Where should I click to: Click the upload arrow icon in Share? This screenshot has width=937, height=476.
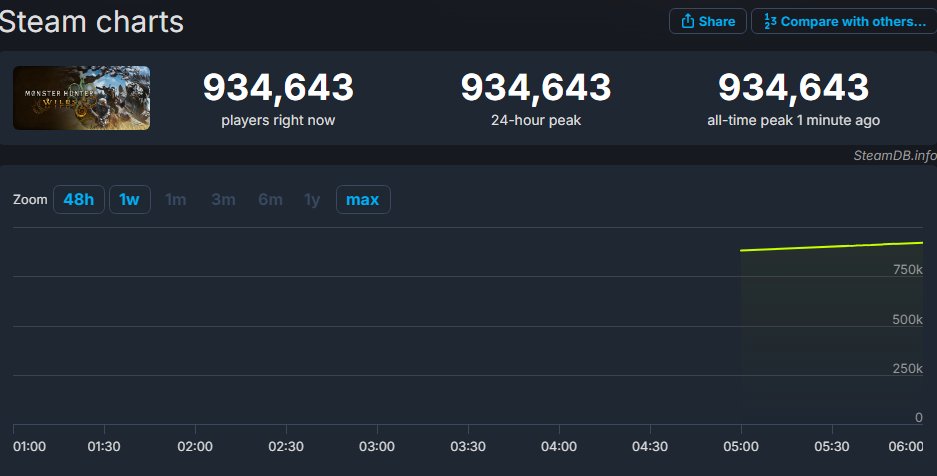(x=688, y=21)
